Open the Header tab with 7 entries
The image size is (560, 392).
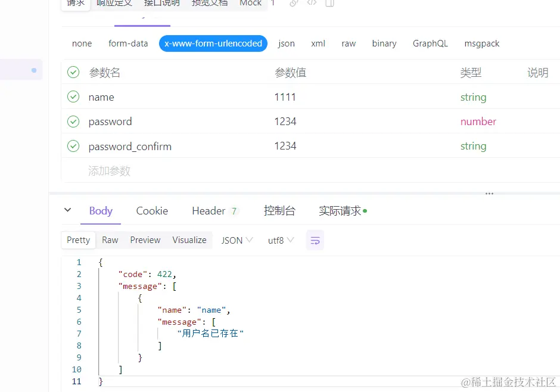[214, 211]
